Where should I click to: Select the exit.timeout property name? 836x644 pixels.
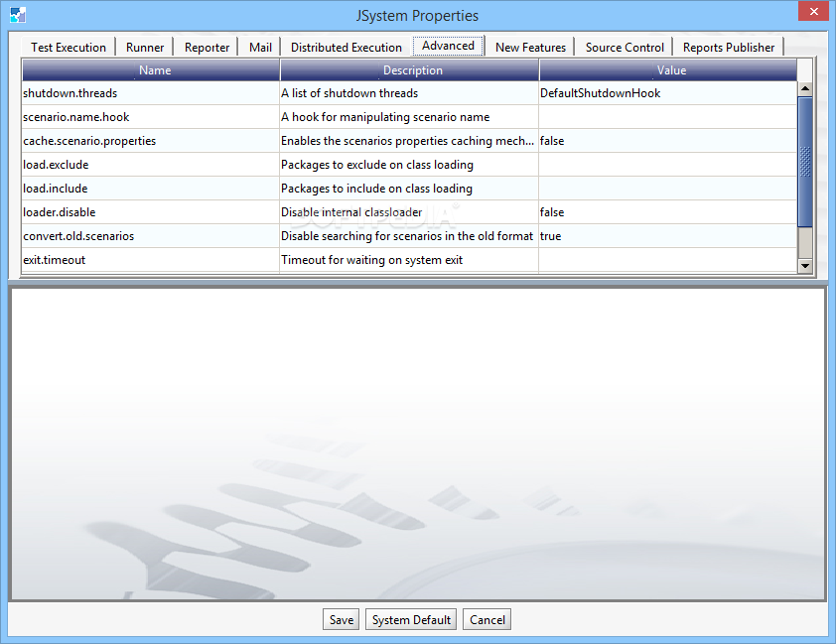coord(151,260)
